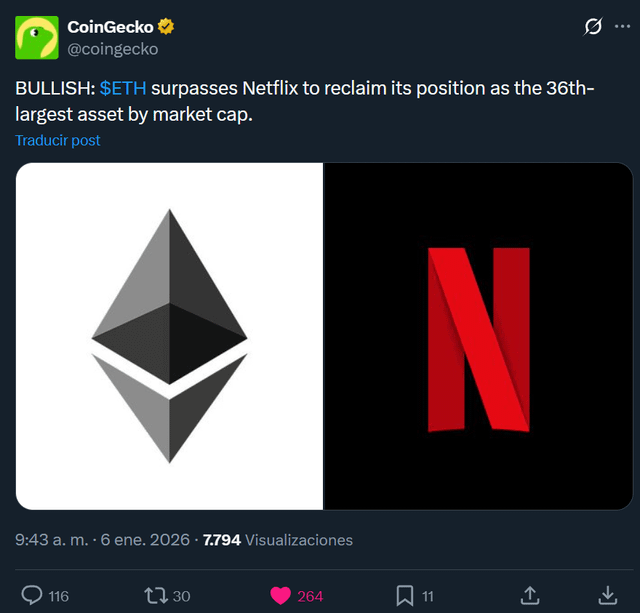Click the reply speech bubble icon

point(31,595)
